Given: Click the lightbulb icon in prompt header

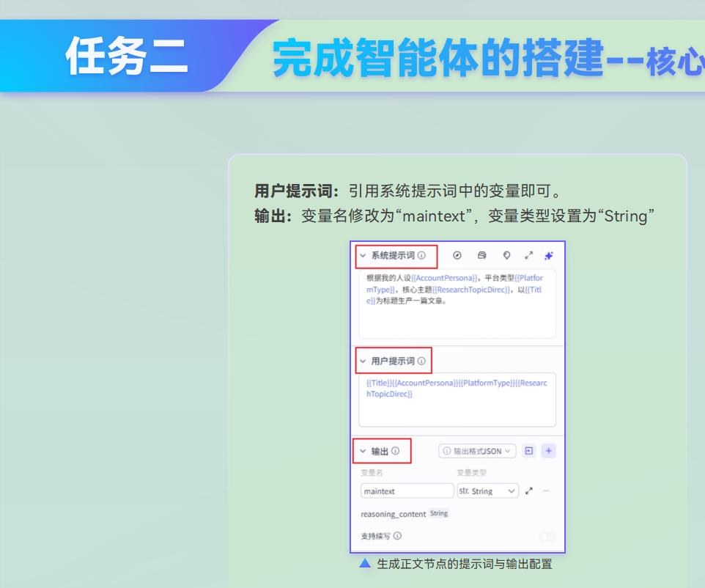Looking at the screenshot, I should pyautogui.click(x=506, y=256).
